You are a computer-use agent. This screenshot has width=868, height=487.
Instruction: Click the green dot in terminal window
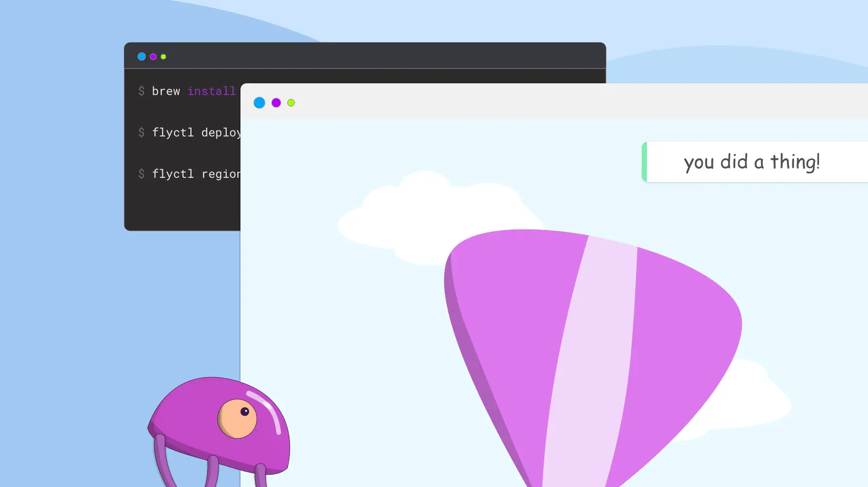tap(163, 57)
